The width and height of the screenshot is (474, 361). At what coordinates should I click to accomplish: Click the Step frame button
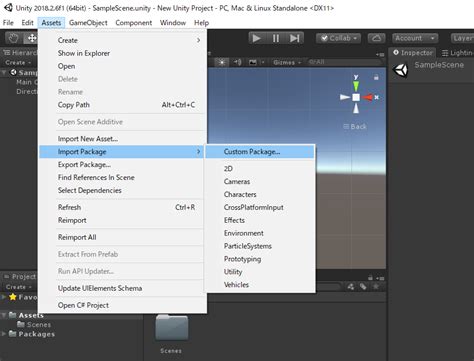point(295,38)
